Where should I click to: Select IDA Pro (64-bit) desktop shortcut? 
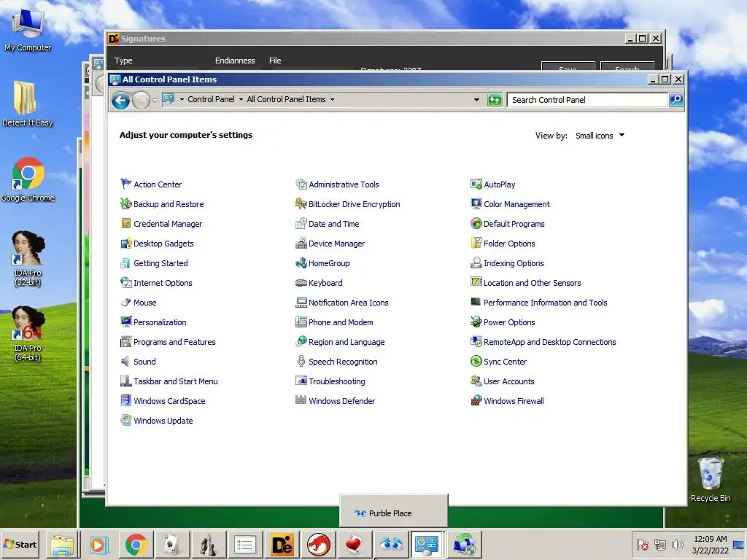pyautogui.click(x=28, y=334)
